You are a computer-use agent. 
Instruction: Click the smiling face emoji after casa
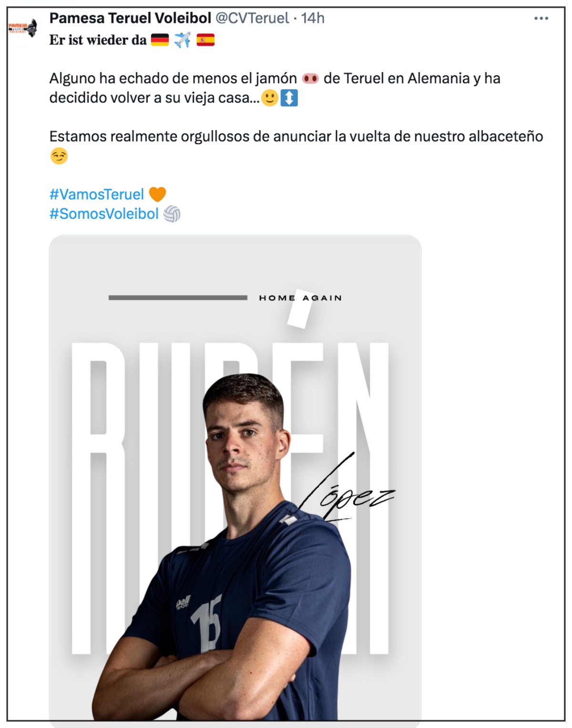270,98
